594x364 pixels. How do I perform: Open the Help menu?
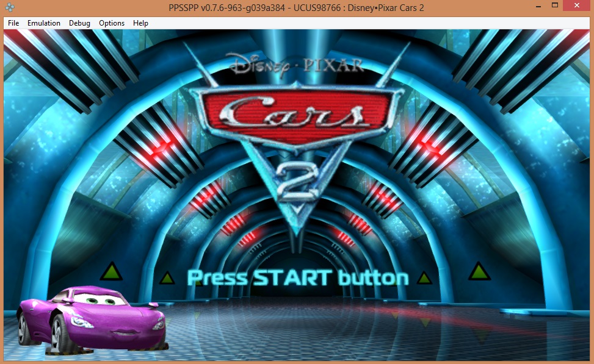[x=140, y=23]
